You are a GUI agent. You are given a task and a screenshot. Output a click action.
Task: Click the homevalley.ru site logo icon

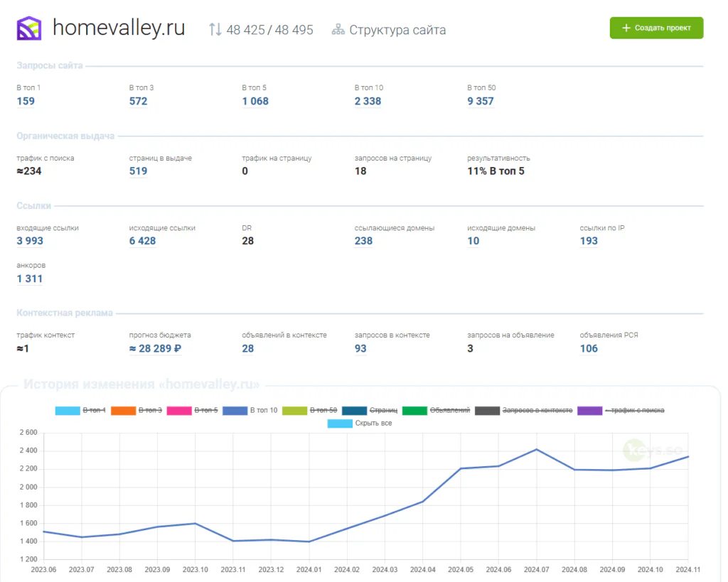[28, 28]
